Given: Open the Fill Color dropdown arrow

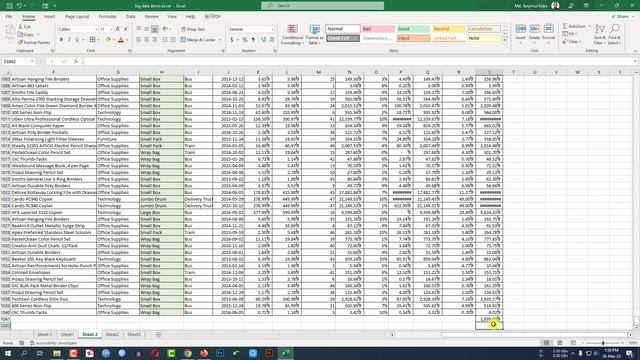Looking at the screenshot, I should [114, 40].
